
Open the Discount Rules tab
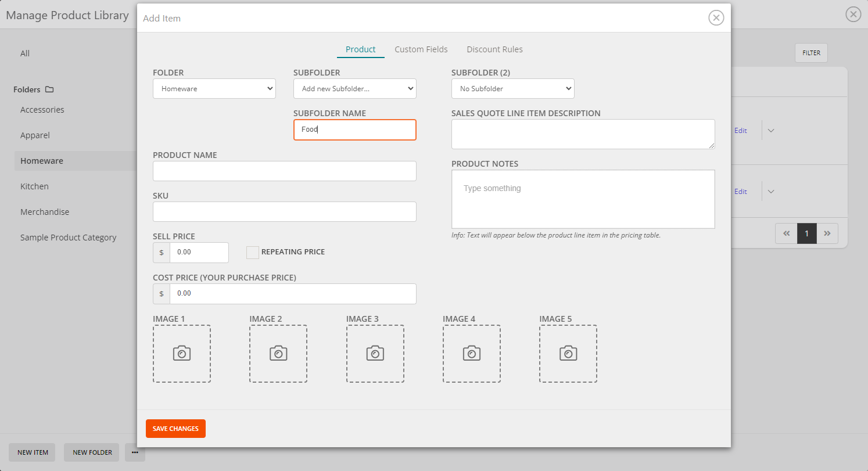point(494,49)
